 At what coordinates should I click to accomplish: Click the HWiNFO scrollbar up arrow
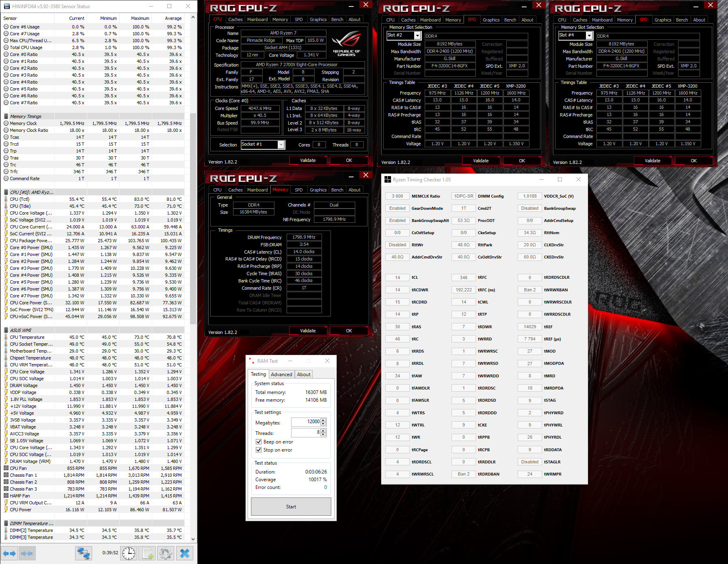[193, 17]
